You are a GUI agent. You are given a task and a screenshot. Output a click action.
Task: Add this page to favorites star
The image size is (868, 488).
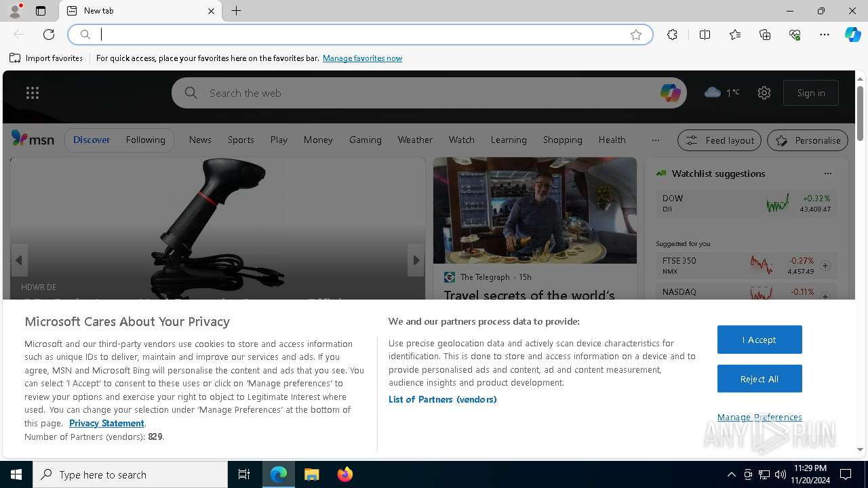pyautogui.click(x=636, y=35)
